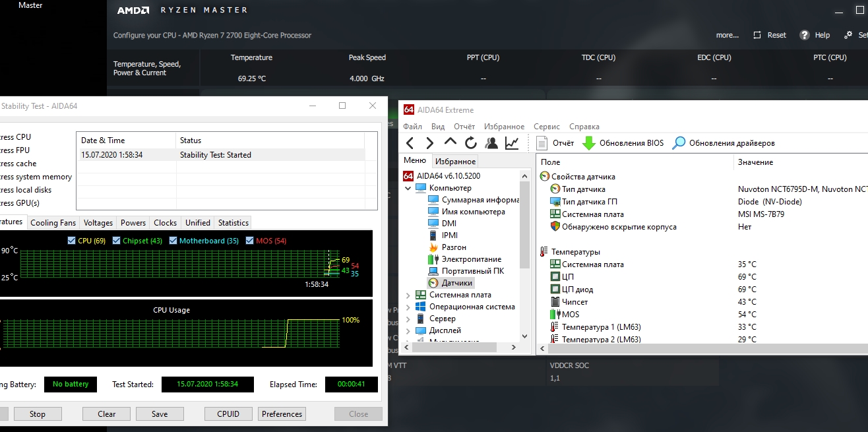Switch to the Cooling Fans tab

[x=53, y=223]
